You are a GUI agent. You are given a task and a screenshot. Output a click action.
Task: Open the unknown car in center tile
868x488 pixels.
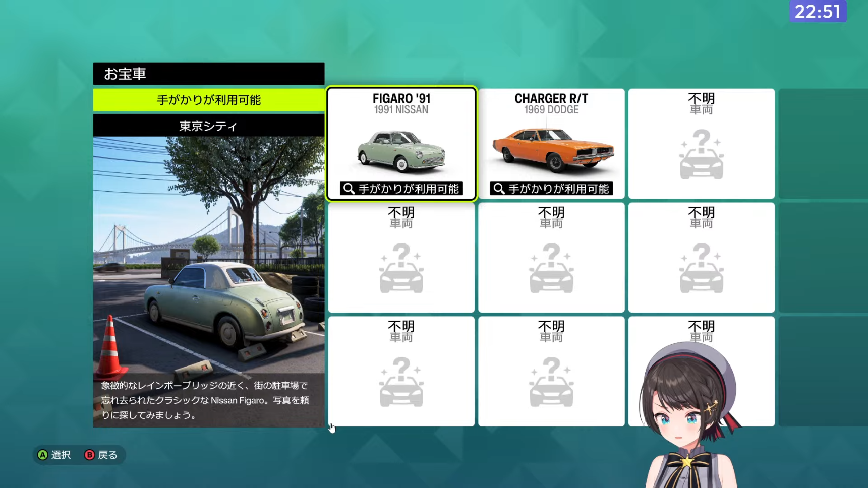(x=551, y=258)
